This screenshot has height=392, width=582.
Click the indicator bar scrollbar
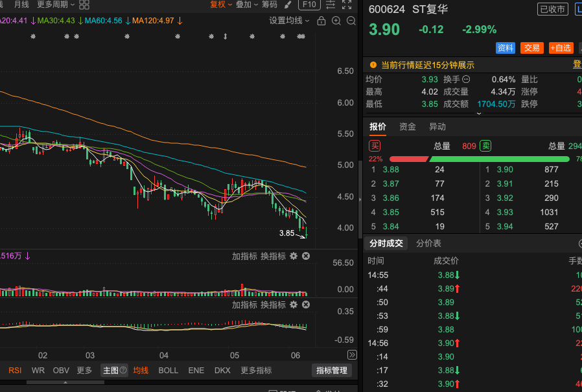(x=65, y=382)
